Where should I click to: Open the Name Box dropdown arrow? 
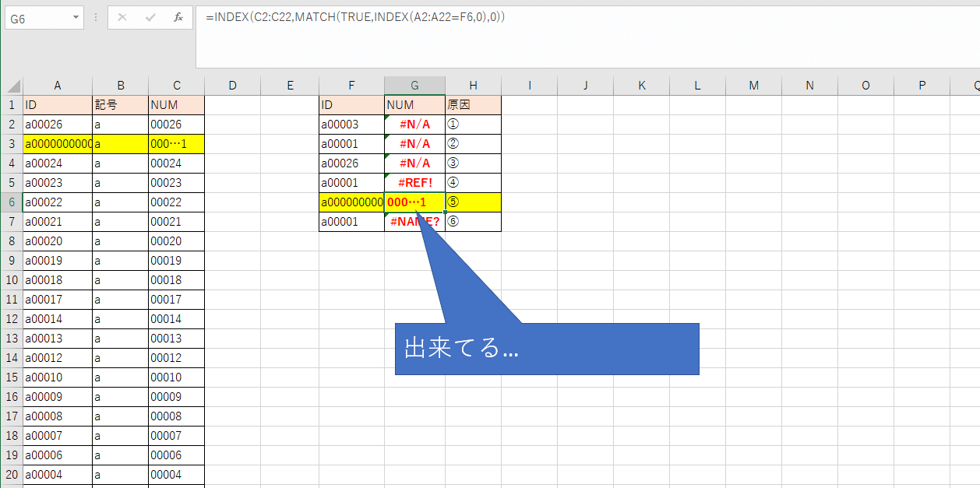tap(75, 17)
